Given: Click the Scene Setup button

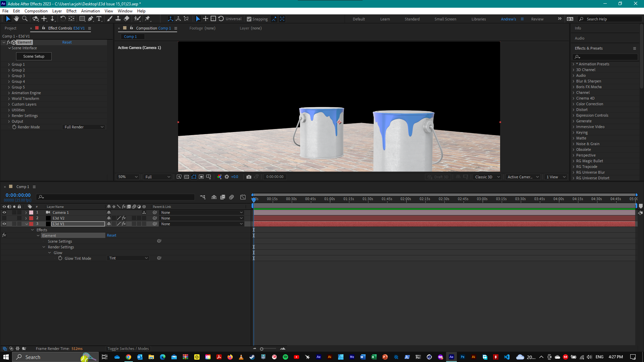Looking at the screenshot, I should coord(34,56).
